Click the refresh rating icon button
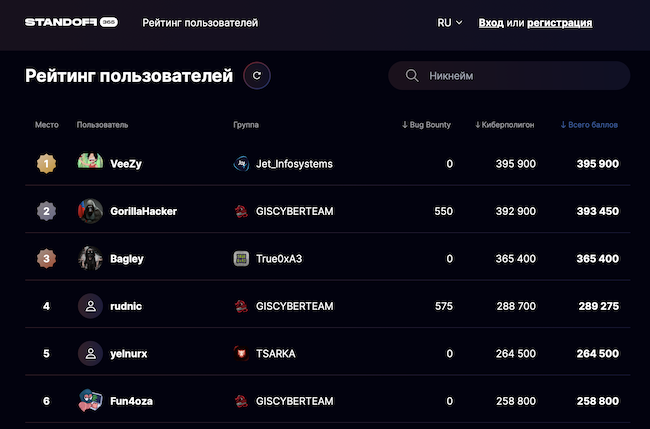Image resolution: width=650 pixels, height=429 pixels. click(x=257, y=75)
